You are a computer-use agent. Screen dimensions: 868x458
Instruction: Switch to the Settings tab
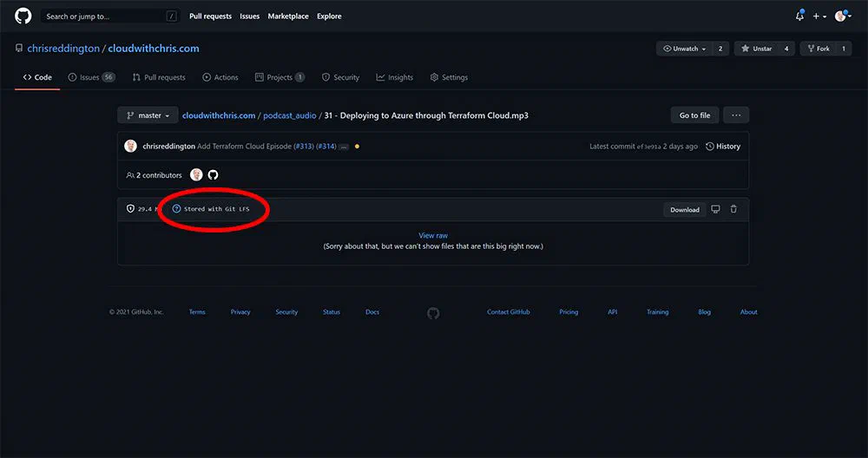(449, 77)
